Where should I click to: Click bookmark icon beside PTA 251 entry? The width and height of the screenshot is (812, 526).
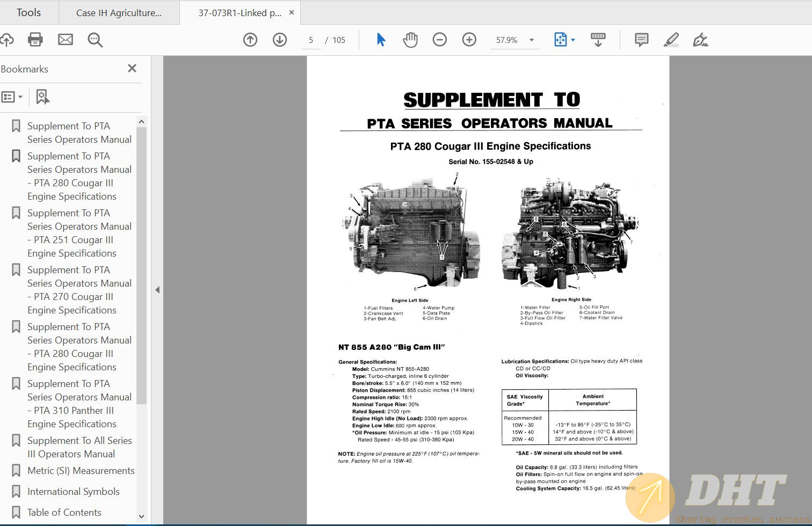16,213
